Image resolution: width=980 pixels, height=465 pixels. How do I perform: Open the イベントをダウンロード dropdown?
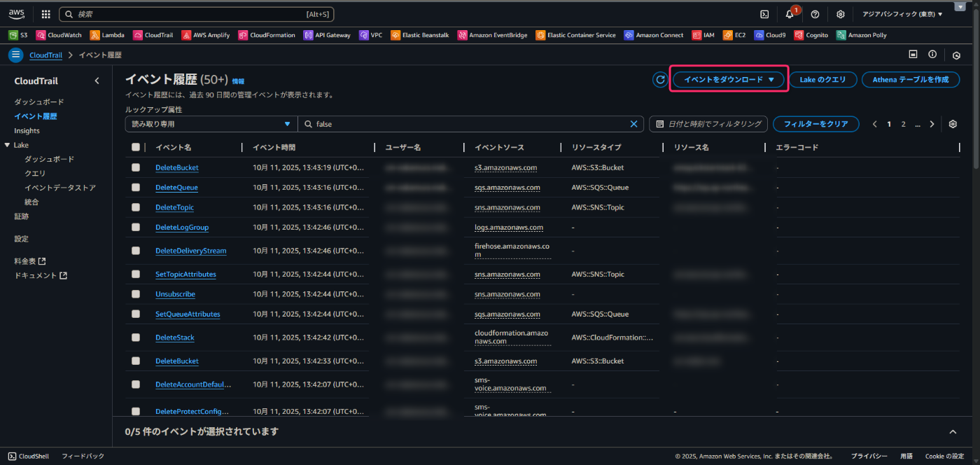[x=729, y=80]
